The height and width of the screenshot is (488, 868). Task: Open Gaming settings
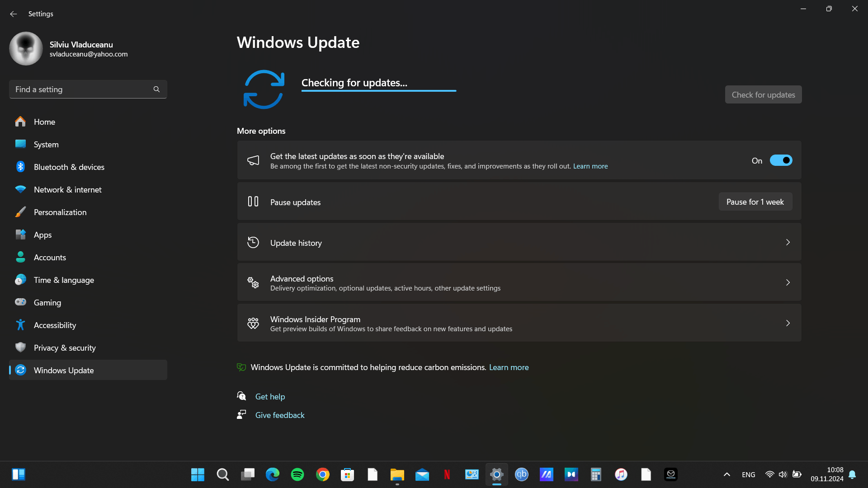coord(88,302)
